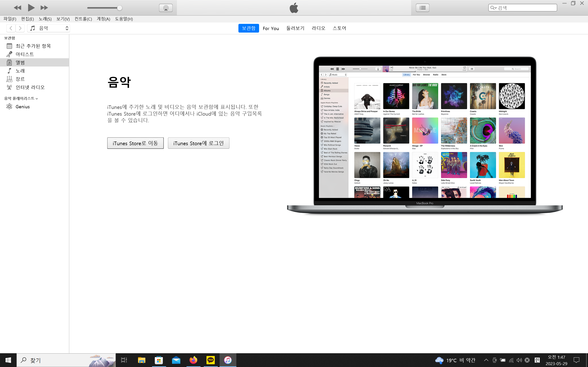Click the rewind previous track icon
588x367 pixels.
(x=17, y=8)
